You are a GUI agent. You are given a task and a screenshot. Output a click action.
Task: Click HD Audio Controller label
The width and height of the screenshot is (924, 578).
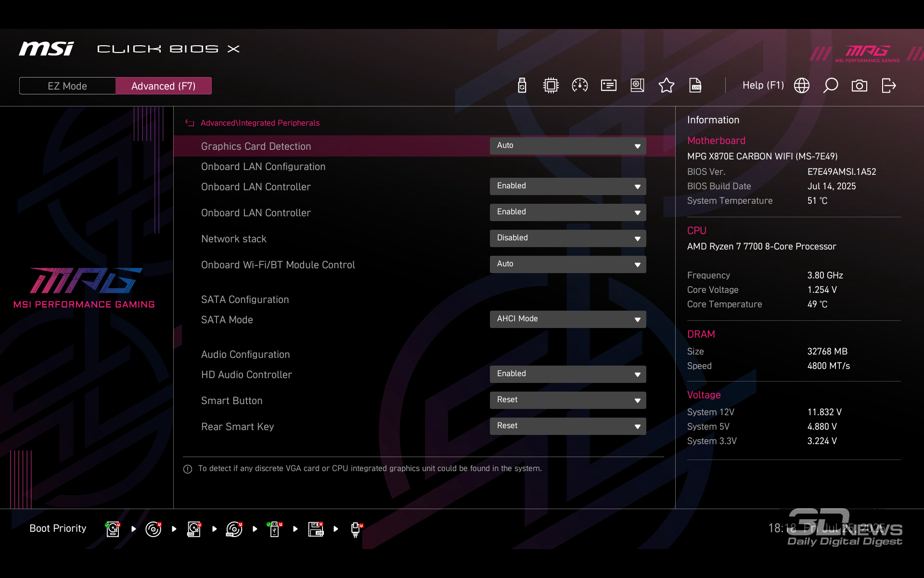pos(246,375)
